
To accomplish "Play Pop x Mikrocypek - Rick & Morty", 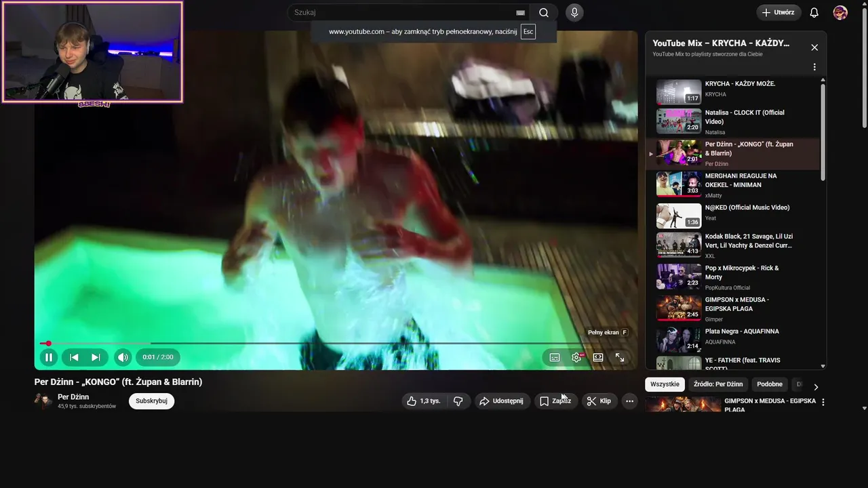I will [732, 277].
